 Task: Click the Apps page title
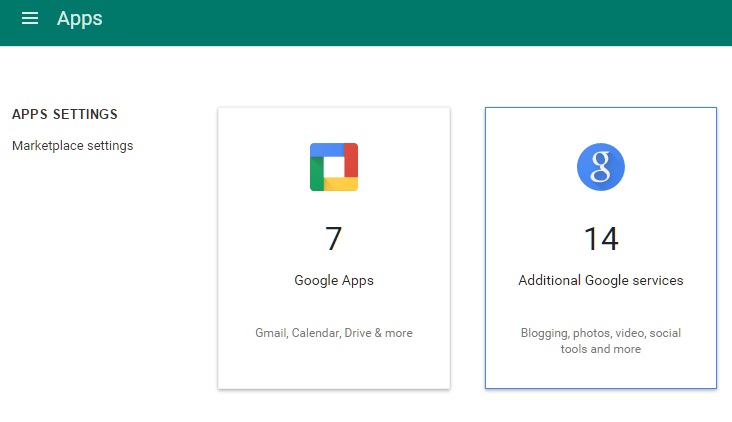tap(79, 19)
